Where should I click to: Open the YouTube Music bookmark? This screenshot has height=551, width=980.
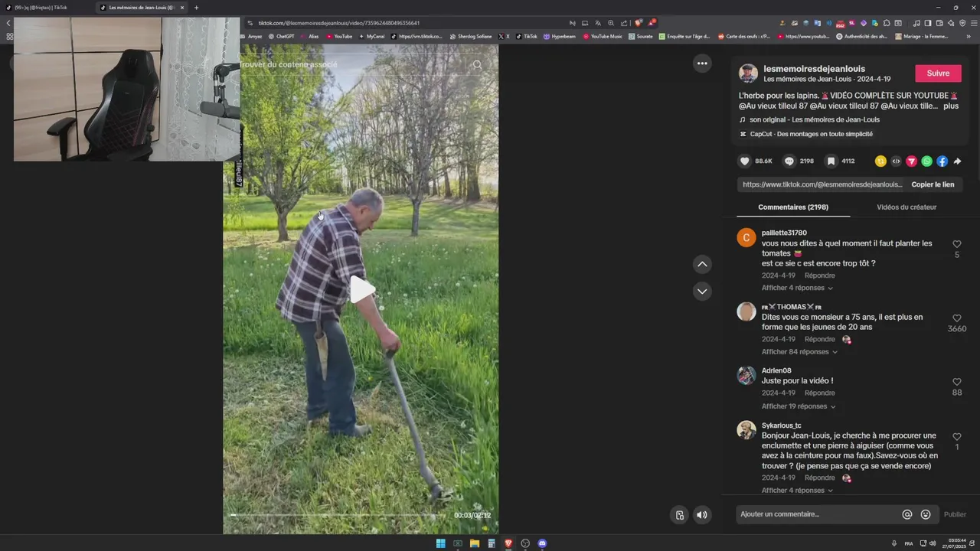(x=603, y=36)
